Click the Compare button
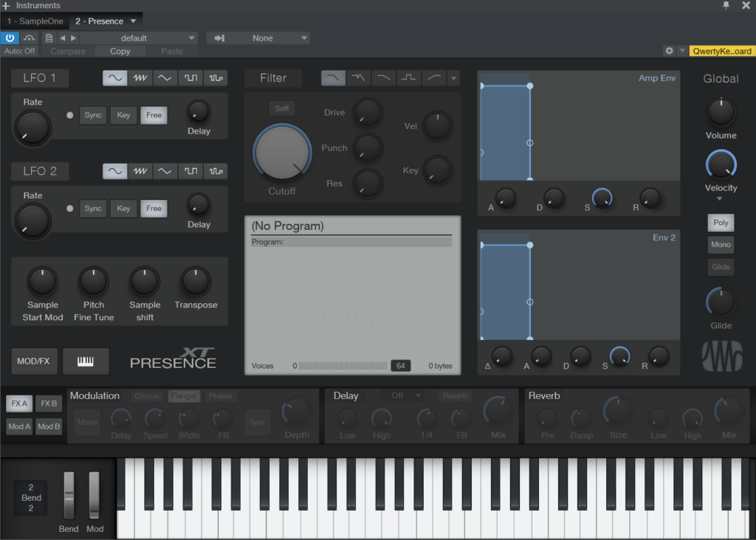The image size is (756, 540). (68, 51)
